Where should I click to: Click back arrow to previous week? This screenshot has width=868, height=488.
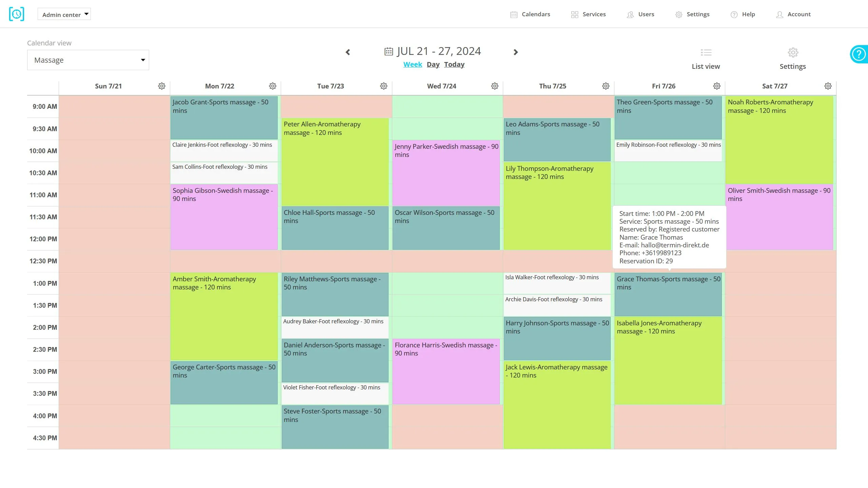point(348,52)
